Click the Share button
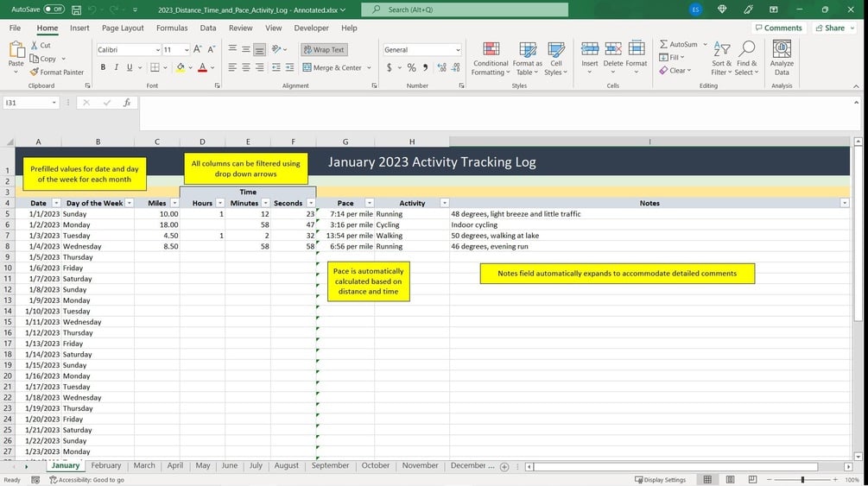868x486 pixels. click(x=834, y=28)
